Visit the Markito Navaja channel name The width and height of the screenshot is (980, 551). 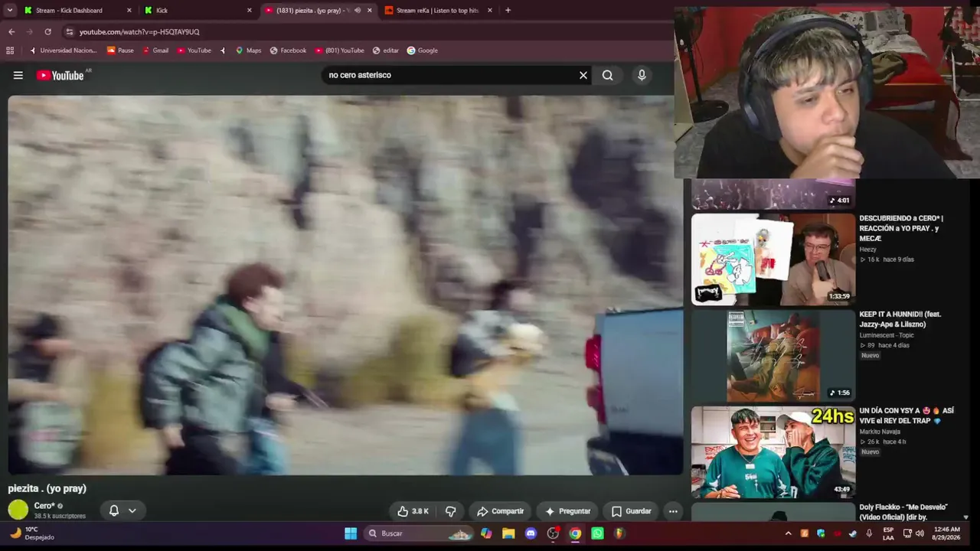(x=880, y=432)
